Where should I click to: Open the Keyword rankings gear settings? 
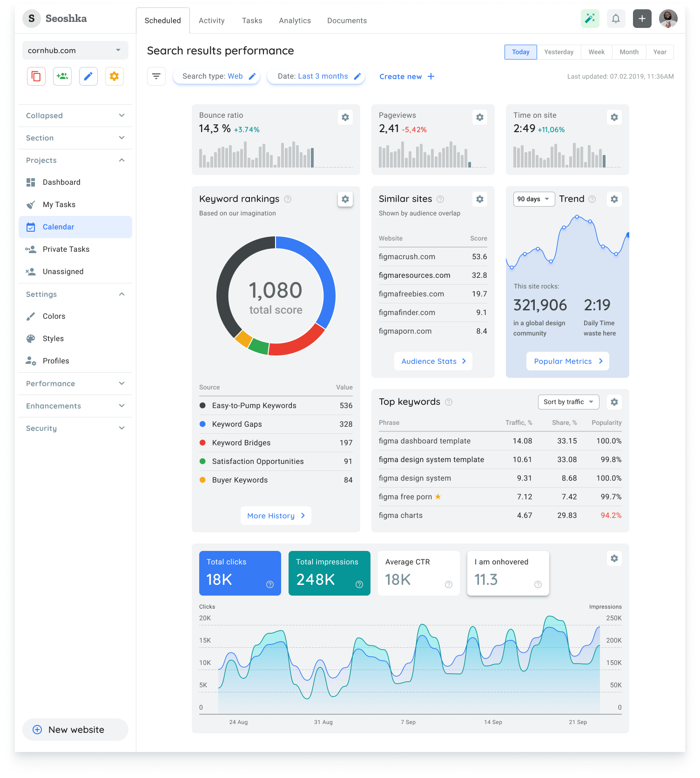click(x=345, y=199)
